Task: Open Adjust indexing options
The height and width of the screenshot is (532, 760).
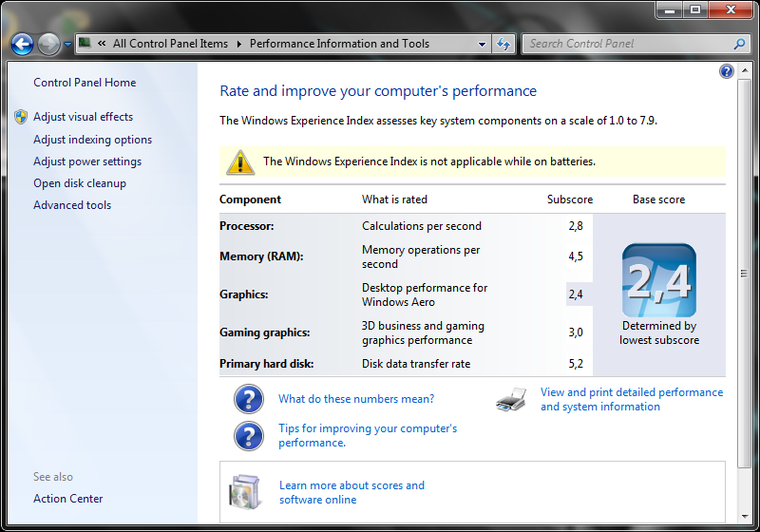Action: [92, 140]
